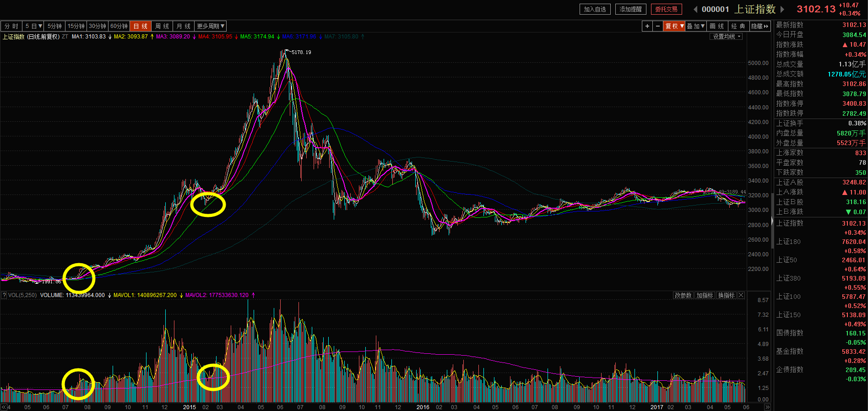The width and height of the screenshot is (868, 411).
Task: Click the scroll-left double arrow on timeline
Action: 4,407
